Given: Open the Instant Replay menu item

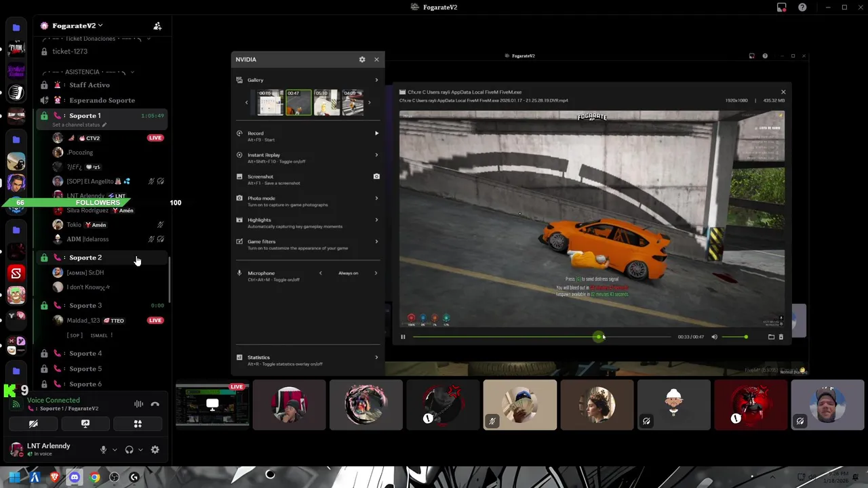Looking at the screenshot, I should (x=308, y=158).
